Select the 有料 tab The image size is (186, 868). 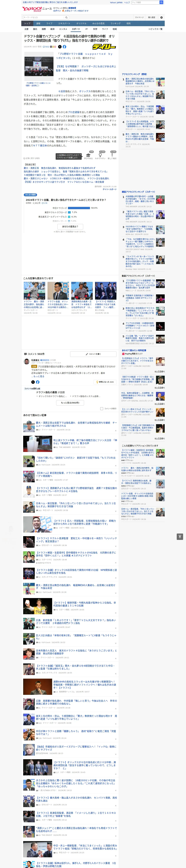pyautogui.click(x=129, y=24)
